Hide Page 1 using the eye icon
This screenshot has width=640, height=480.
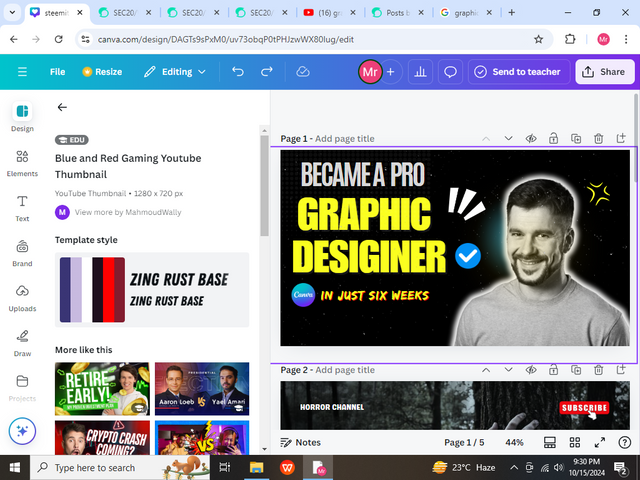point(531,139)
